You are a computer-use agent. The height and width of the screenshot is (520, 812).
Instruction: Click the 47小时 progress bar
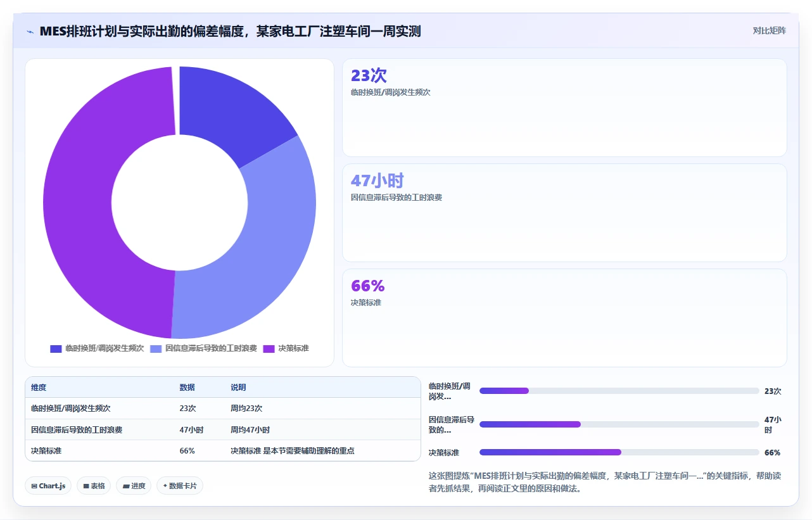click(619, 424)
